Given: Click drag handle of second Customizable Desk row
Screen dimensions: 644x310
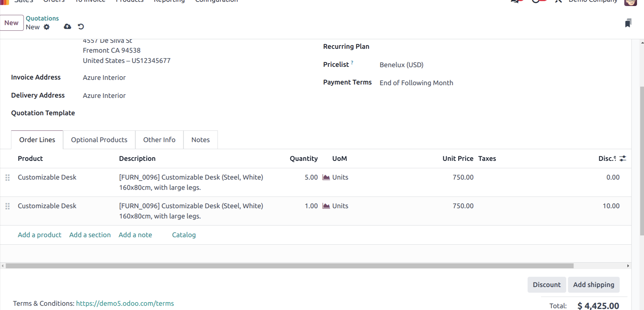Looking at the screenshot, I should click(x=7, y=206).
